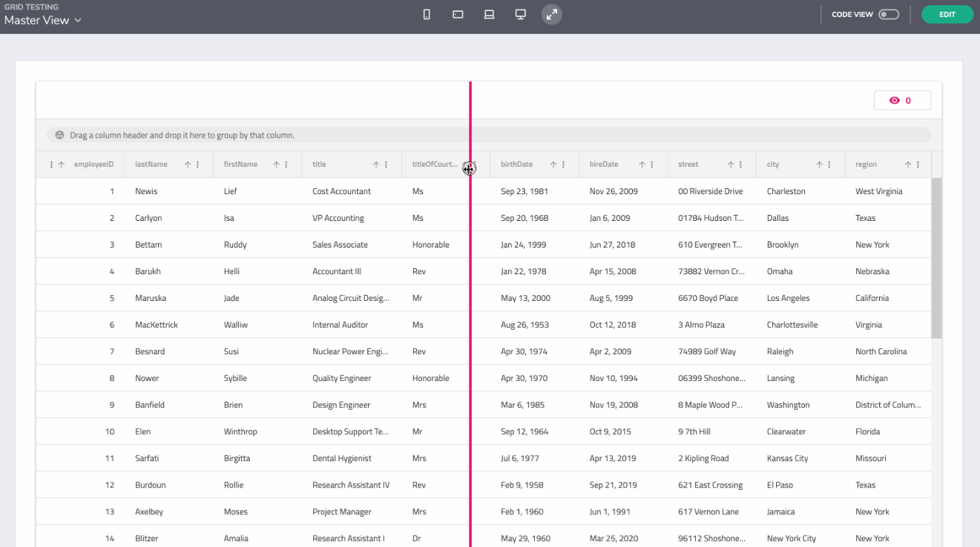Switch to desktop preview mode
The image size is (980, 547).
520,13
